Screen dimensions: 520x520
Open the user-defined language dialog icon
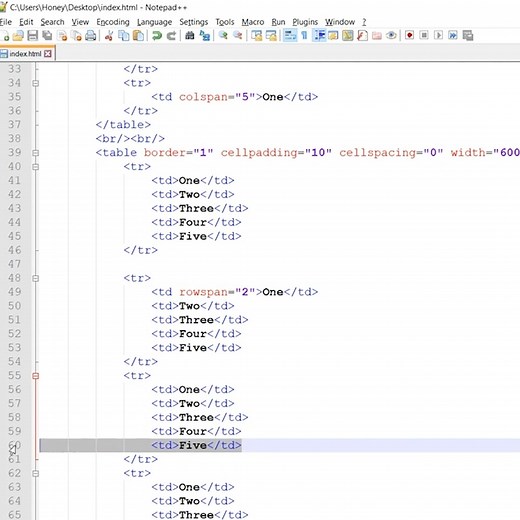pos(333,35)
